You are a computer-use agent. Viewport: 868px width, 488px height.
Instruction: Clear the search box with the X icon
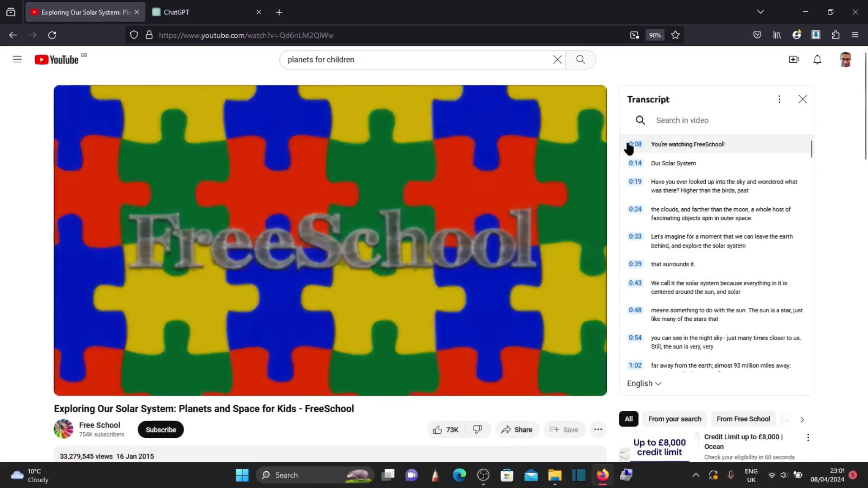tap(557, 60)
